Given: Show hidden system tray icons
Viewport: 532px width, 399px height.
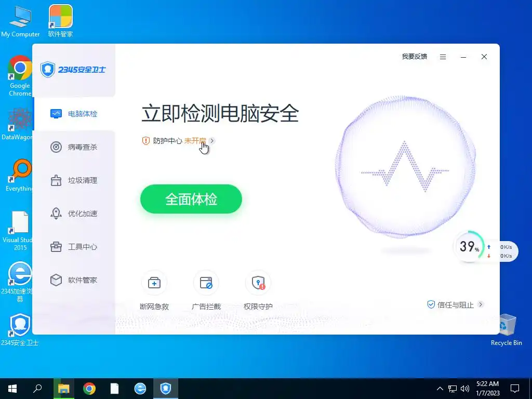Looking at the screenshot, I should point(440,389).
